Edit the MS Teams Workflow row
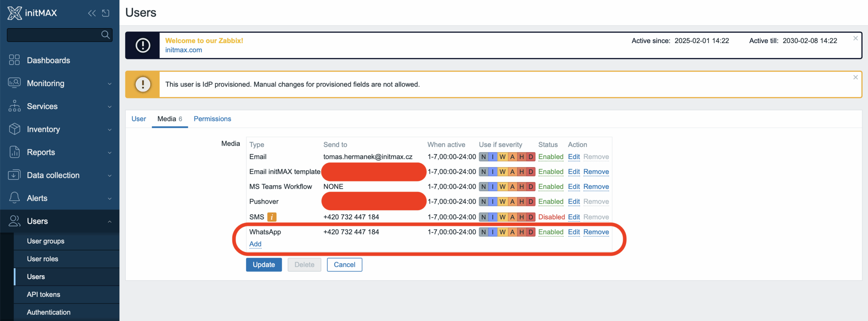This screenshot has height=321, width=868. (574, 186)
